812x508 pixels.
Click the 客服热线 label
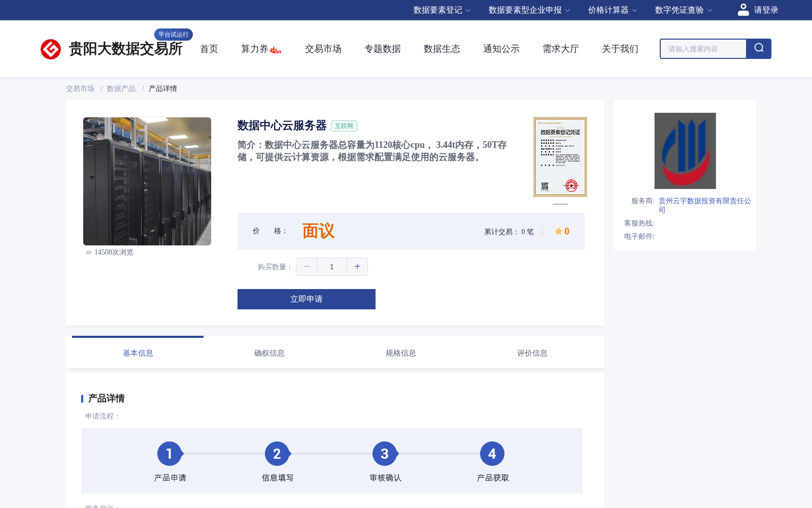[639, 223]
